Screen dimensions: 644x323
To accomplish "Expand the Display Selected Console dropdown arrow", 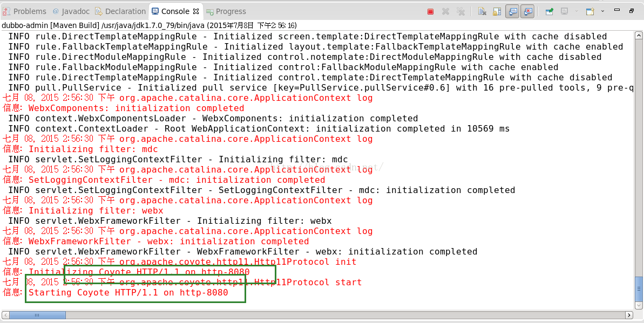I will [x=576, y=11].
